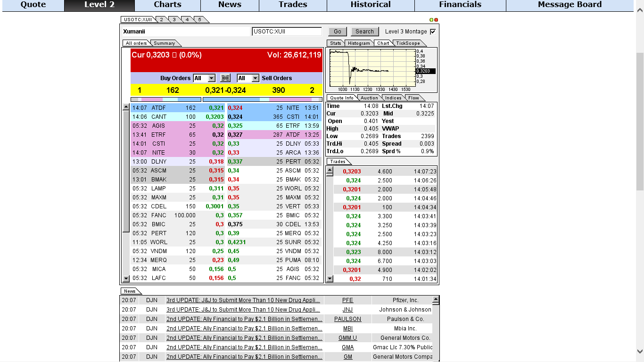
Task: Click the red dot icon above the montage
Action: pos(436,20)
